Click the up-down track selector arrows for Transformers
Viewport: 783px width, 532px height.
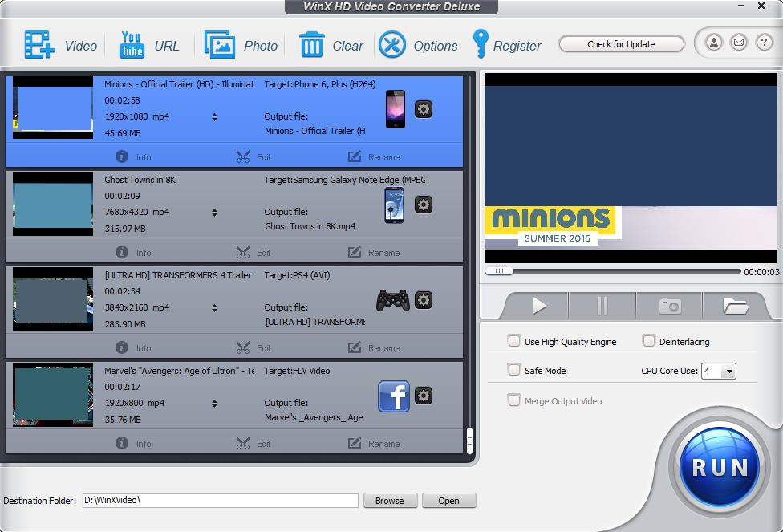tap(214, 308)
